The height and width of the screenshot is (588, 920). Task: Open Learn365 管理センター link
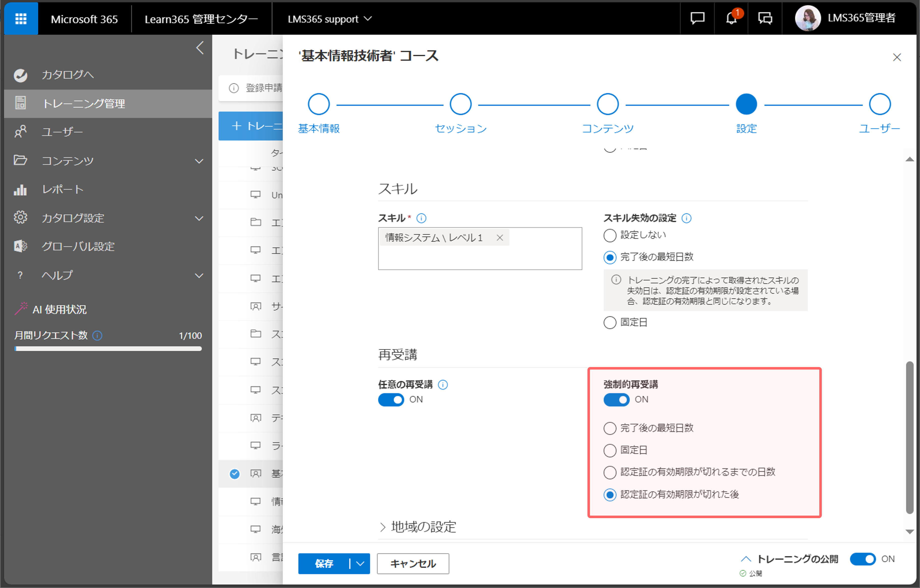tap(201, 19)
